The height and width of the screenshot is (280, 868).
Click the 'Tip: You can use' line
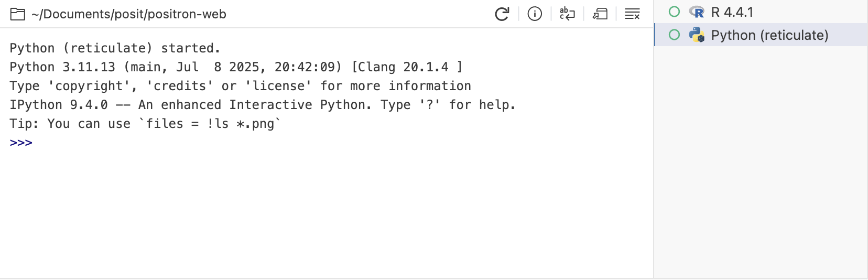[145, 124]
